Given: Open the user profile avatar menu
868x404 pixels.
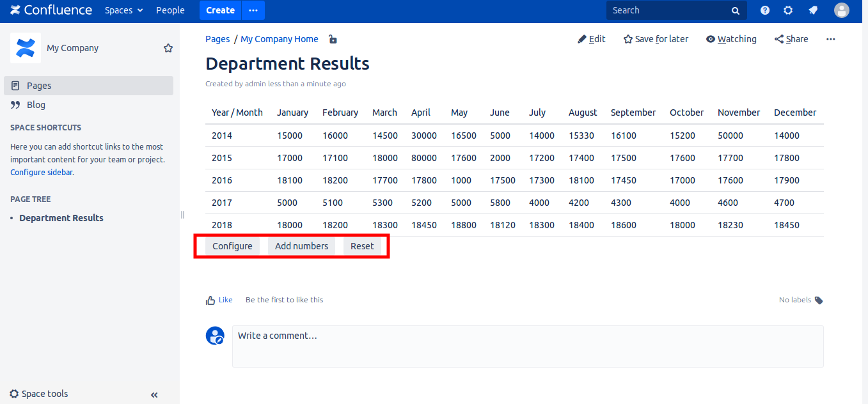Looking at the screenshot, I should point(842,10).
